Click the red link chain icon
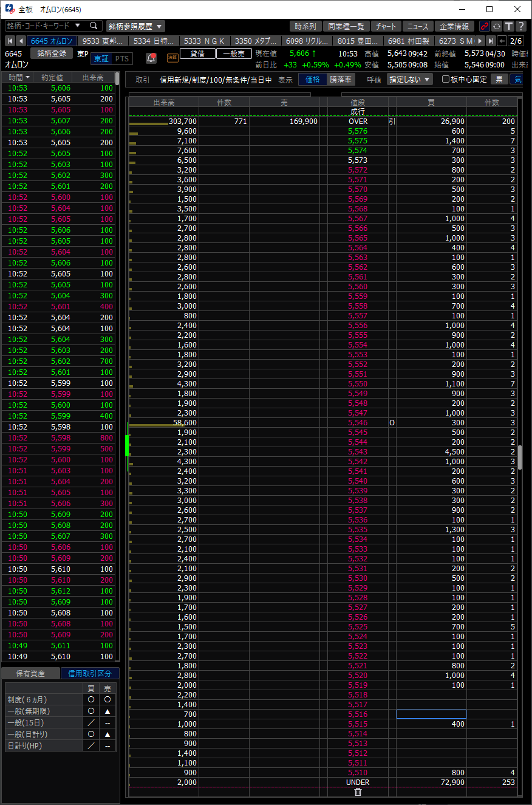The height and width of the screenshot is (805, 532). (484, 26)
